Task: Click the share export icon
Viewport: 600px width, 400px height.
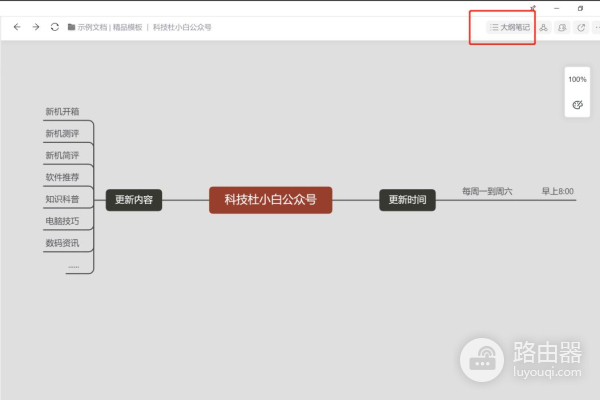Action: pyautogui.click(x=581, y=27)
